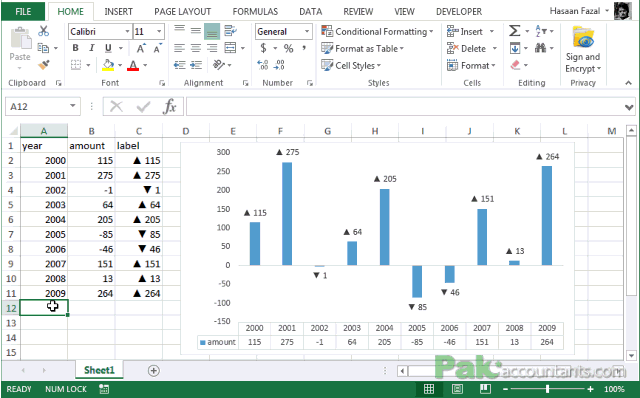The image size is (640, 398).
Task: Open Cell Styles dropdown
Action: pos(351,65)
